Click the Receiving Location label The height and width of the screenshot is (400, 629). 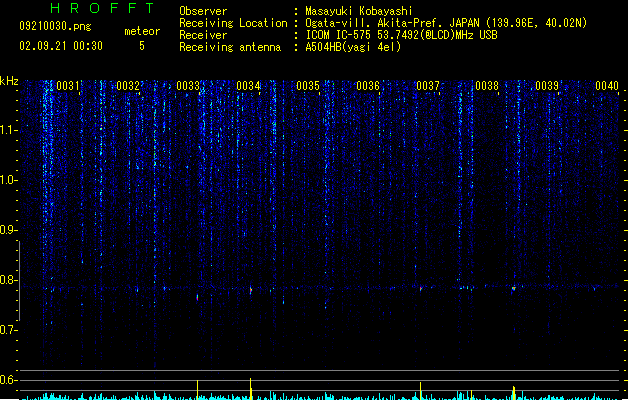[233, 23]
